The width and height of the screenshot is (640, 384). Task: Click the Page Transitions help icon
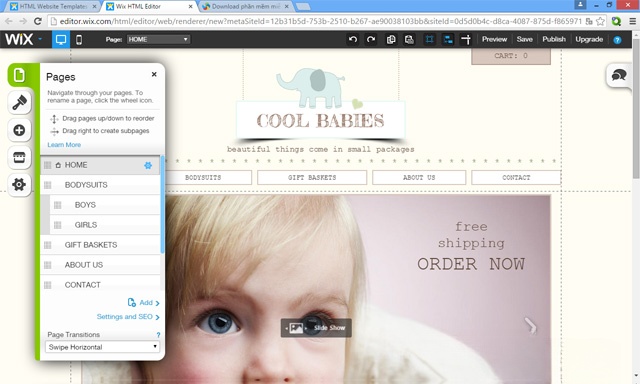158,335
